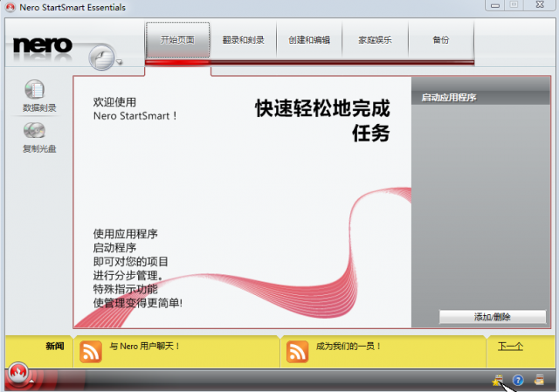This screenshot has width=559, height=392.
Task: Click the 成为我们的一员！ news text
Action: coord(349,346)
